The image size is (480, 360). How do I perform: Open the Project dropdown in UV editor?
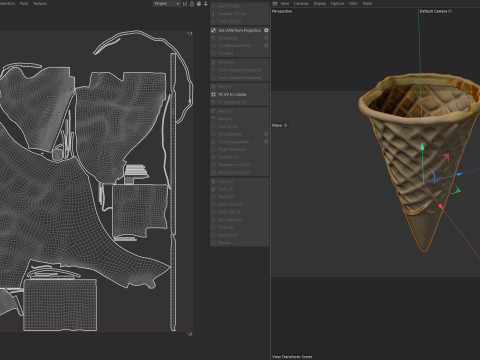pyautogui.click(x=166, y=4)
